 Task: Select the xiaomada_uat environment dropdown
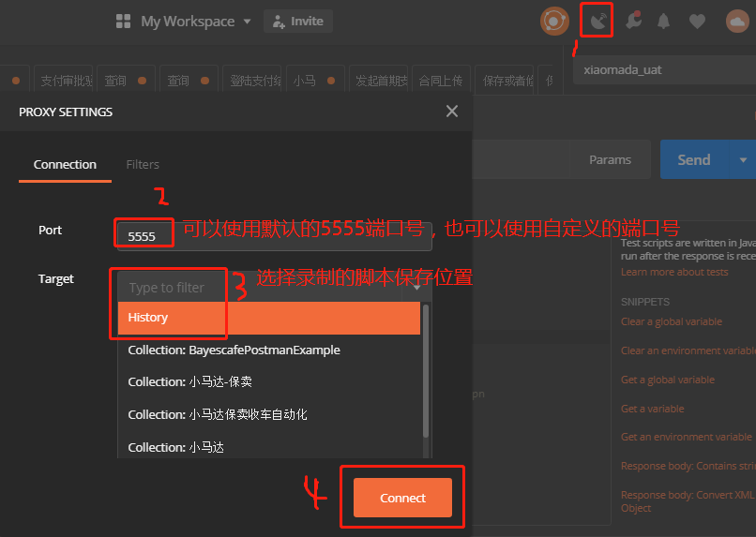pos(664,70)
